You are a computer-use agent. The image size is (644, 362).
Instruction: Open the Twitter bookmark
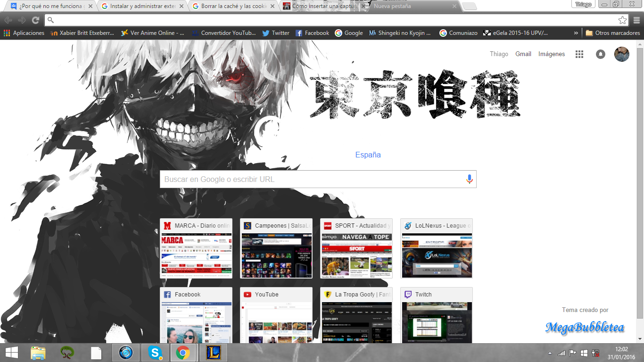click(x=276, y=33)
